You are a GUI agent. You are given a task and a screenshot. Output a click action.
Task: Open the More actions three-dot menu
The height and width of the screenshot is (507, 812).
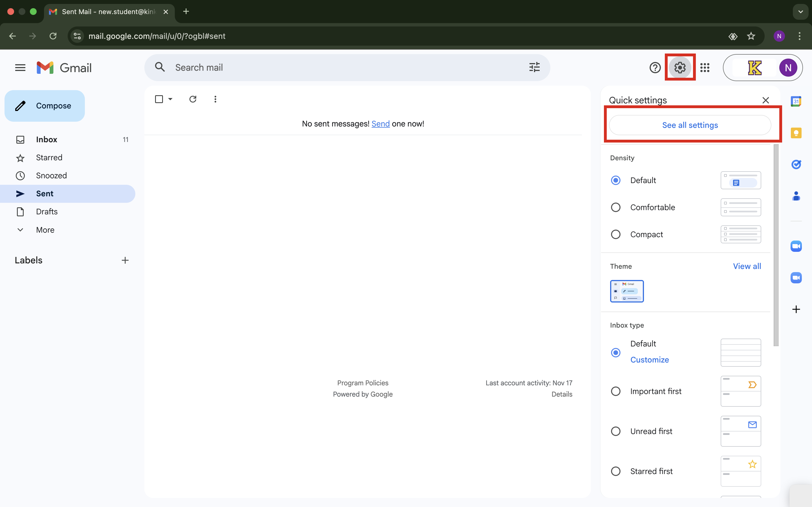pyautogui.click(x=215, y=99)
